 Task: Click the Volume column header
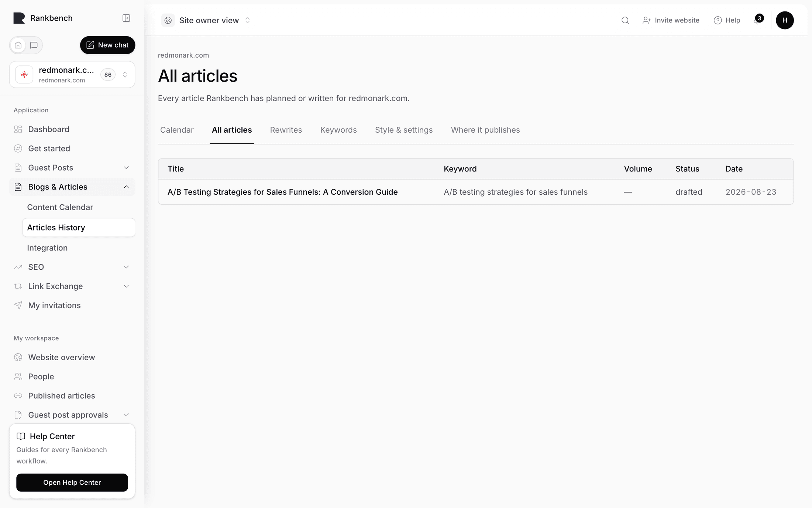coord(638,169)
